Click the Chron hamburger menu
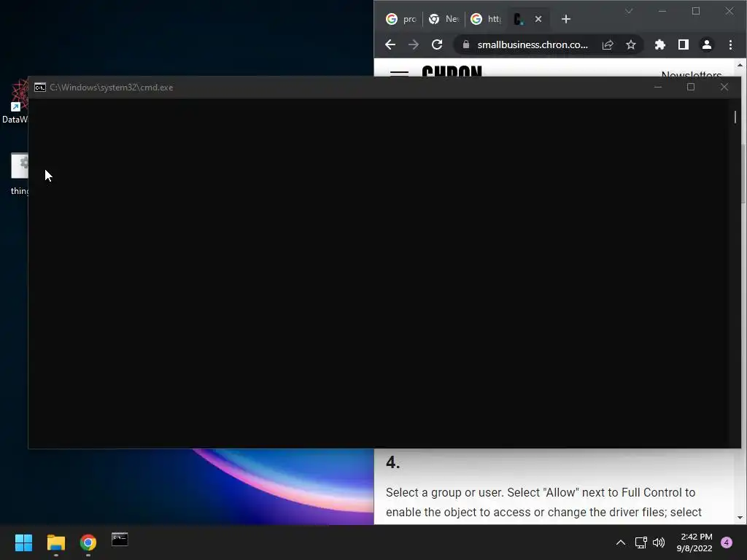The width and height of the screenshot is (747, 560). pyautogui.click(x=399, y=73)
